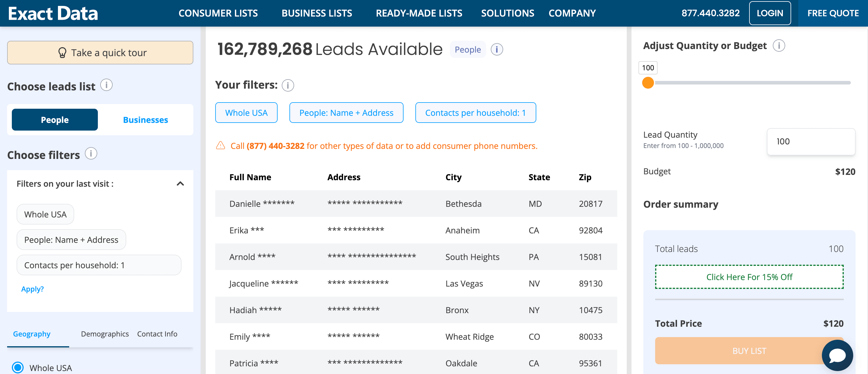This screenshot has height=374, width=868.
Task: Click the City column header
Action: tap(453, 177)
